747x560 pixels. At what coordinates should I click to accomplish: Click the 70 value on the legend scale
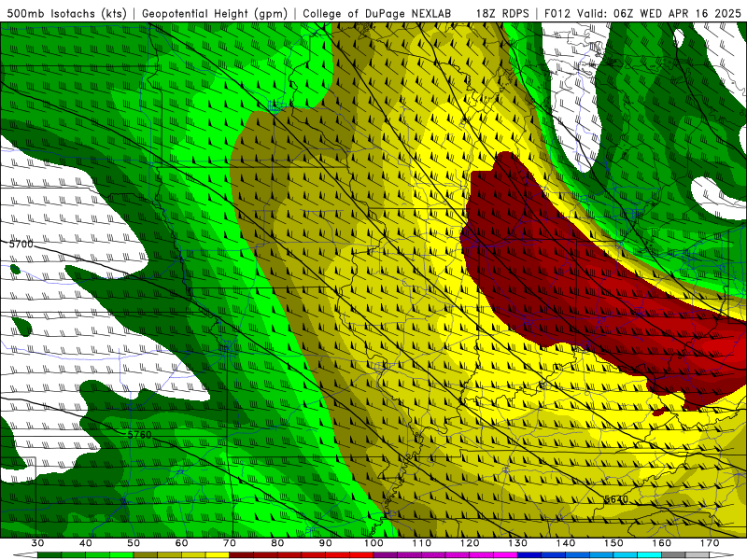230,543
